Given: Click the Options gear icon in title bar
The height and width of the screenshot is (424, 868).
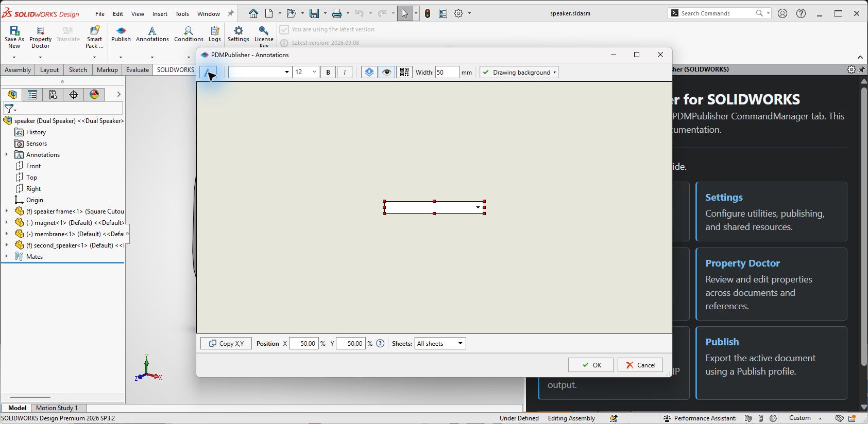Looking at the screenshot, I should (x=458, y=13).
